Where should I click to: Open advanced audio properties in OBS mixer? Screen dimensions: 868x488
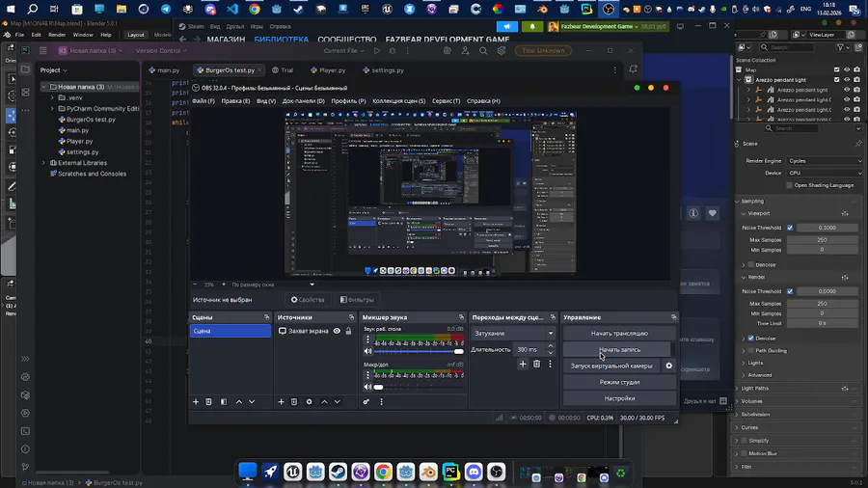[x=366, y=402]
